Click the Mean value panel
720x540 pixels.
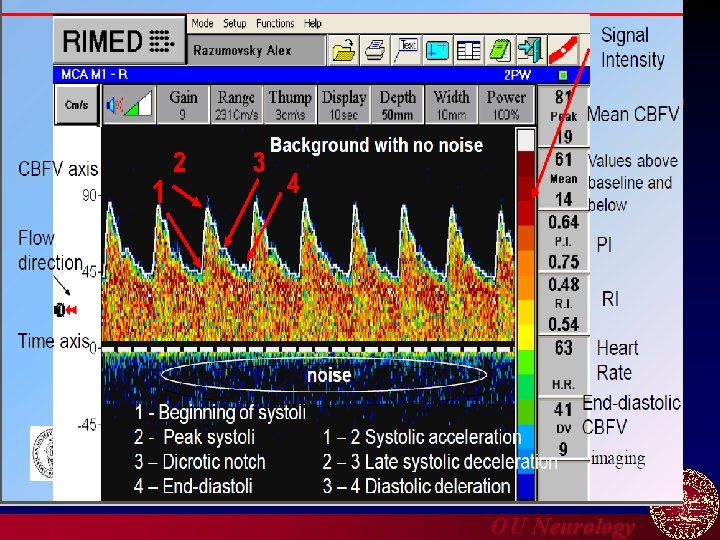tap(563, 179)
